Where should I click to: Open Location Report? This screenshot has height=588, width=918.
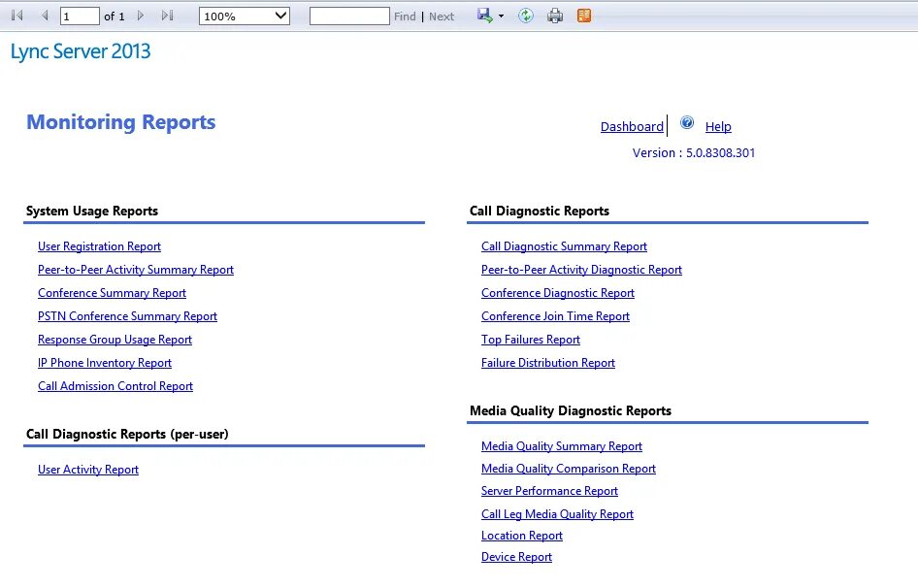(522, 536)
